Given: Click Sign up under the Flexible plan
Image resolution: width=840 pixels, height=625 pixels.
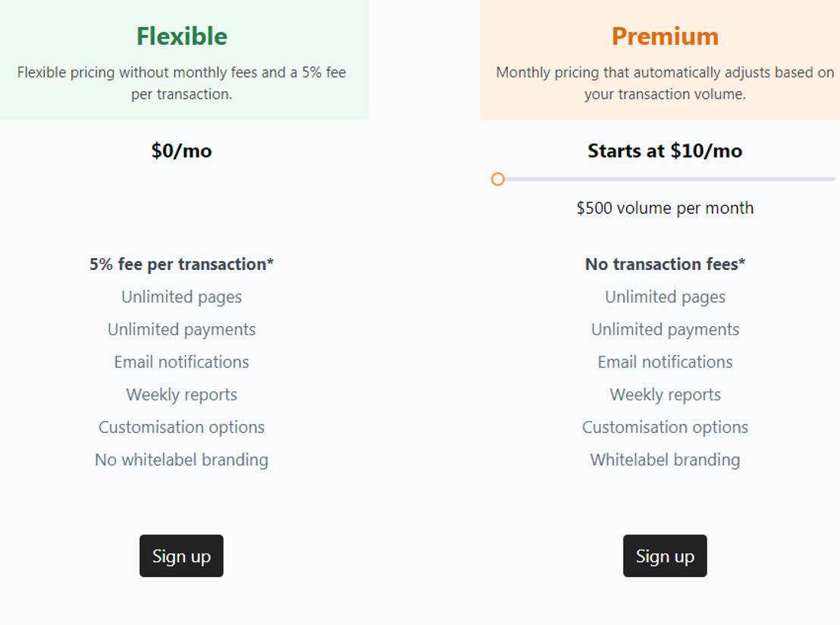Looking at the screenshot, I should pyautogui.click(x=181, y=556).
